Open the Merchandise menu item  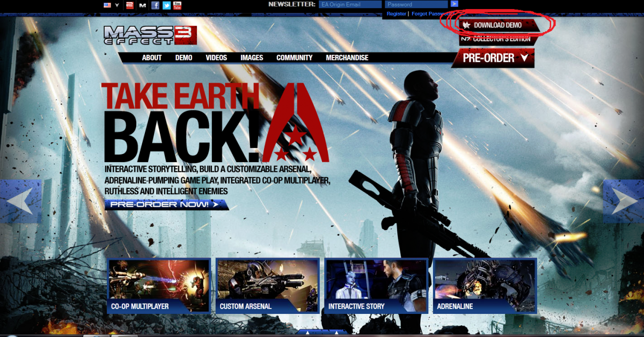coord(347,57)
